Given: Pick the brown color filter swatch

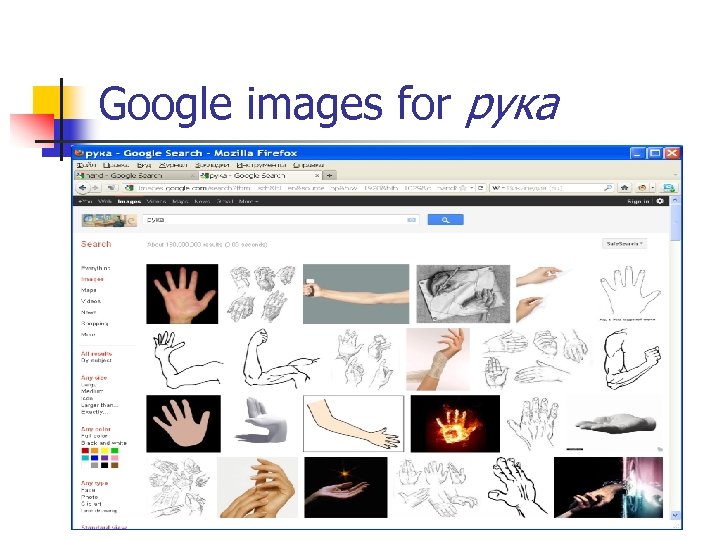Looking at the screenshot, I should click(x=114, y=465).
